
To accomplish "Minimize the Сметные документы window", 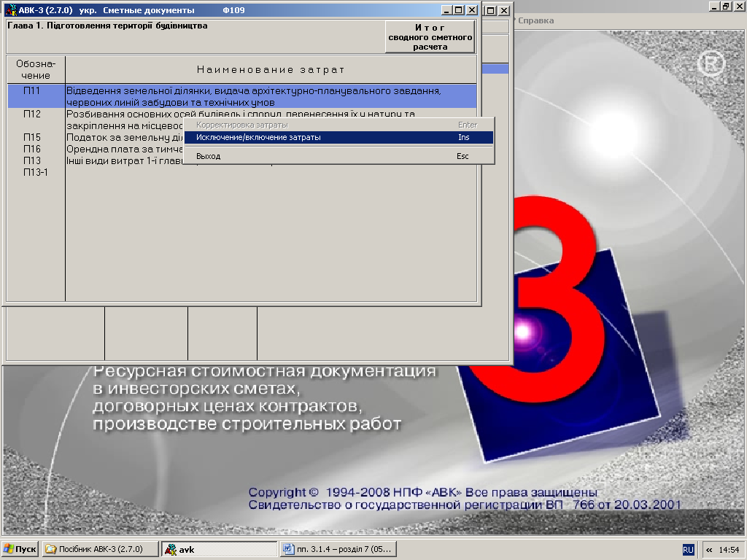I will [446, 10].
